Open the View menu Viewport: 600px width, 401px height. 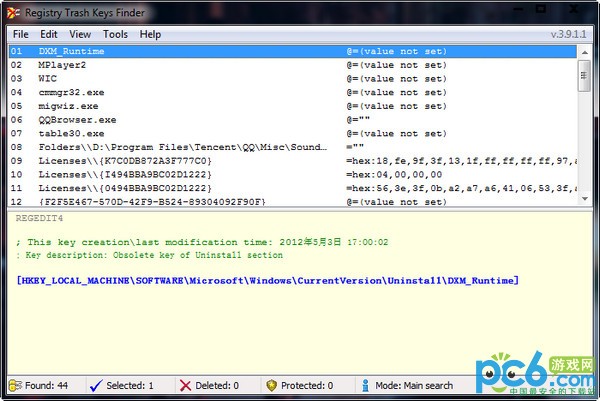[80, 34]
